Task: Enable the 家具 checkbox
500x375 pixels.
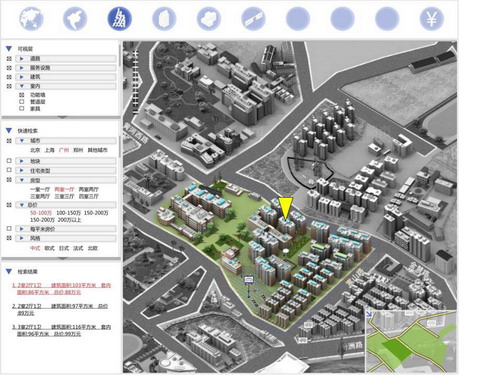Action: tap(22, 109)
